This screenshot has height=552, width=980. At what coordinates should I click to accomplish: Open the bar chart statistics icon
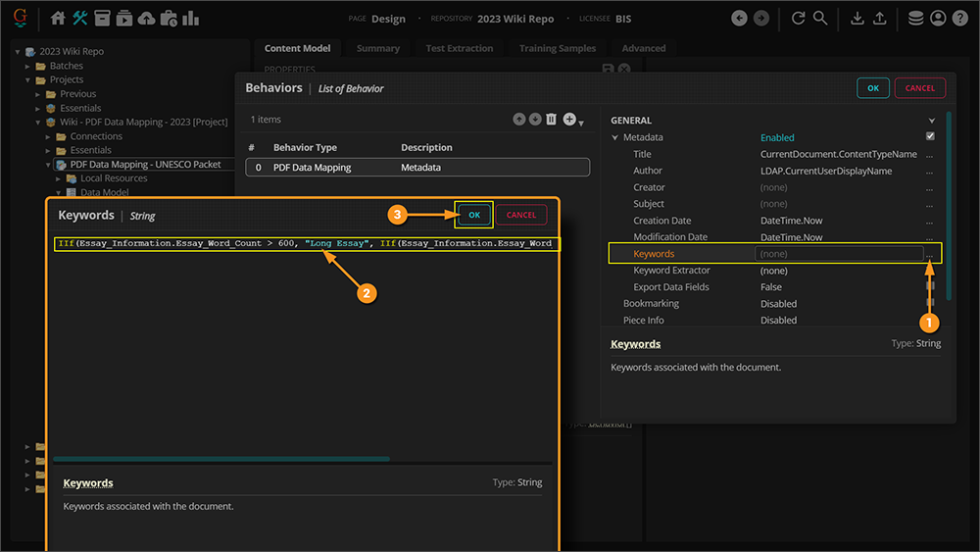click(x=190, y=18)
